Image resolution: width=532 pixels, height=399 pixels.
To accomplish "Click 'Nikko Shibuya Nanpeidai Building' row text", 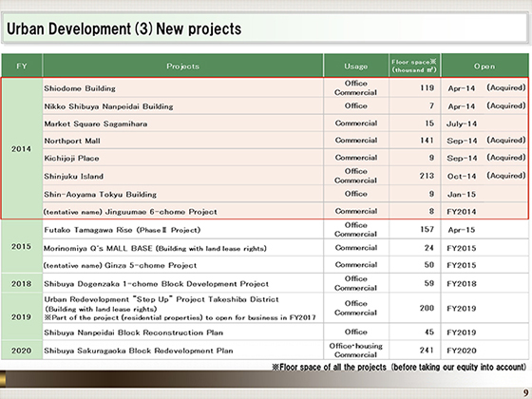I will (x=108, y=106).
